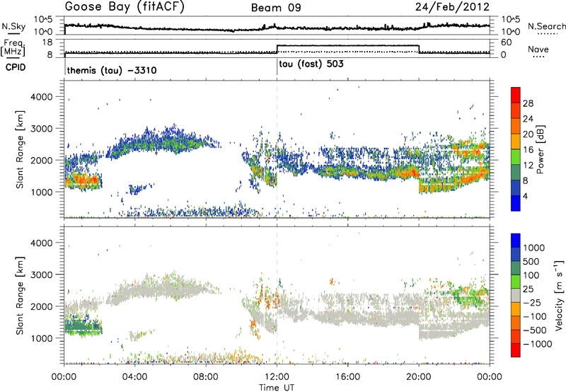This screenshot has height=392, width=566.
Task: Click the "Goose Bay (fitACF)" plot title
Action: [x=125, y=7]
